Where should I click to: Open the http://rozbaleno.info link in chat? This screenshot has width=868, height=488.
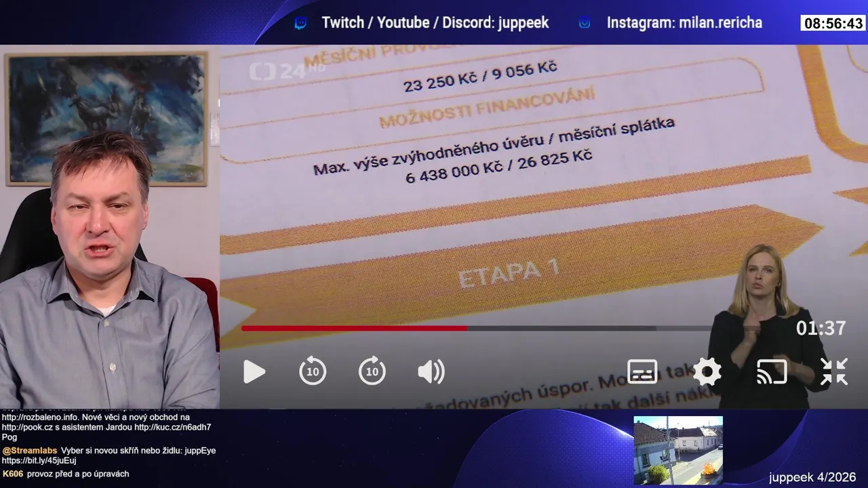click(x=40, y=417)
